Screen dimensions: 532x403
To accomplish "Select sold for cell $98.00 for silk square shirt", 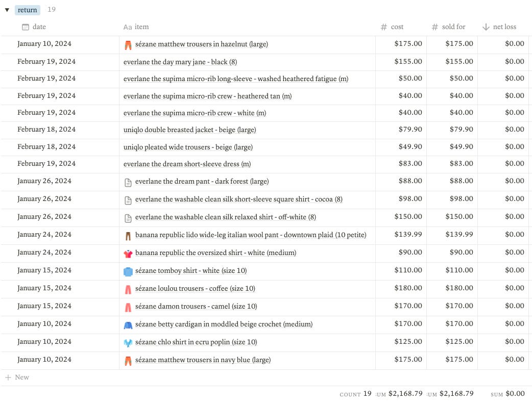I will point(452,199).
